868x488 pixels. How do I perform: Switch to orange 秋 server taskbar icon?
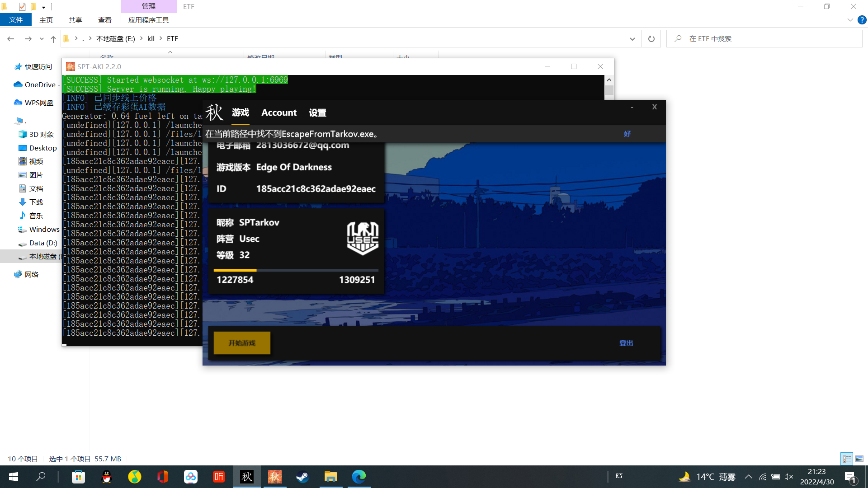pyautogui.click(x=275, y=477)
